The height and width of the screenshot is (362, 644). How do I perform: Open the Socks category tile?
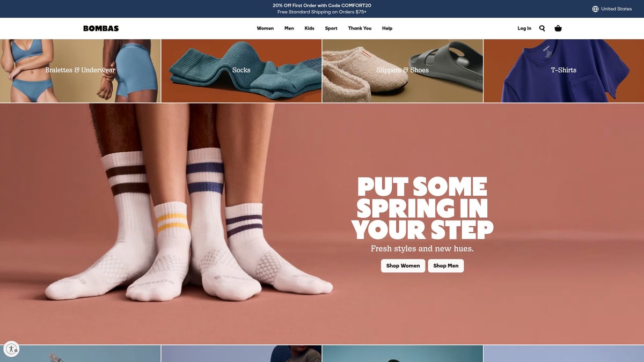point(241,70)
